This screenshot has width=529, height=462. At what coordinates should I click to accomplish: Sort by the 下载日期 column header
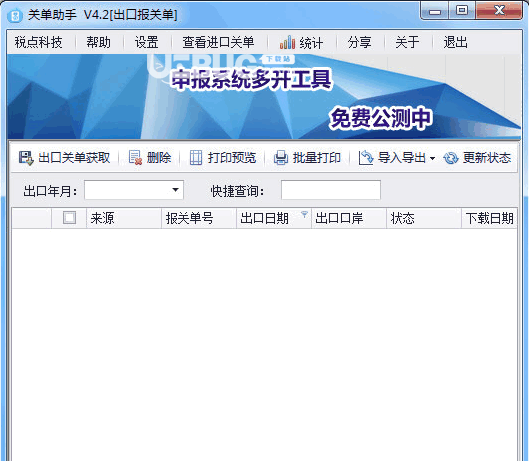489,218
